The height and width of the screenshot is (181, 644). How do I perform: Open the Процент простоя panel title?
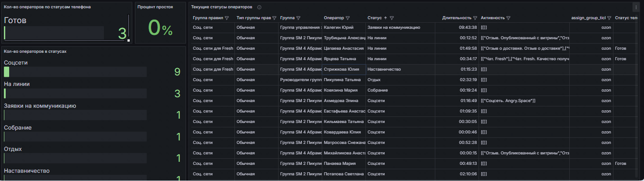coord(155,7)
